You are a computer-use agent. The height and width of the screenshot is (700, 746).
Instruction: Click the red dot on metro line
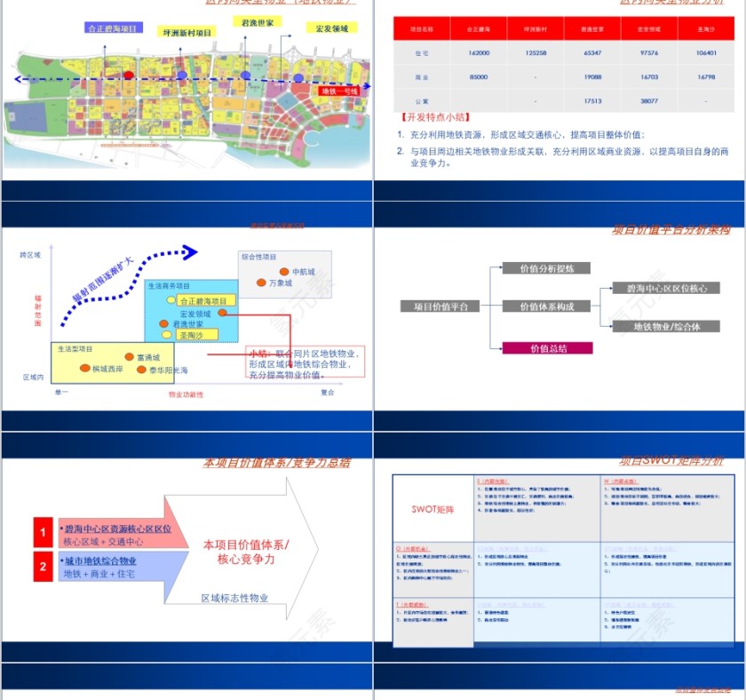coord(129,76)
